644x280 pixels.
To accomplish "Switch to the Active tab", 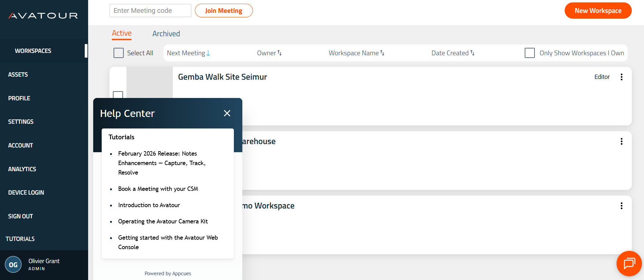I will (x=122, y=33).
